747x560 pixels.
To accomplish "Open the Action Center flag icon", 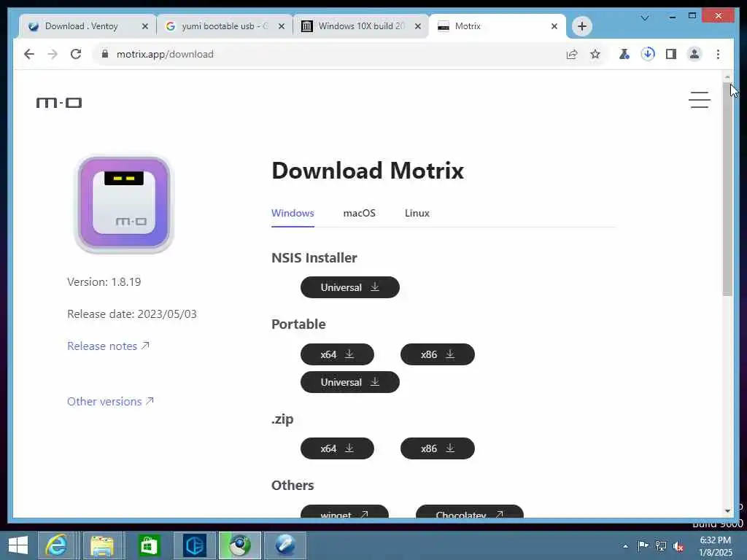I will click(x=643, y=545).
